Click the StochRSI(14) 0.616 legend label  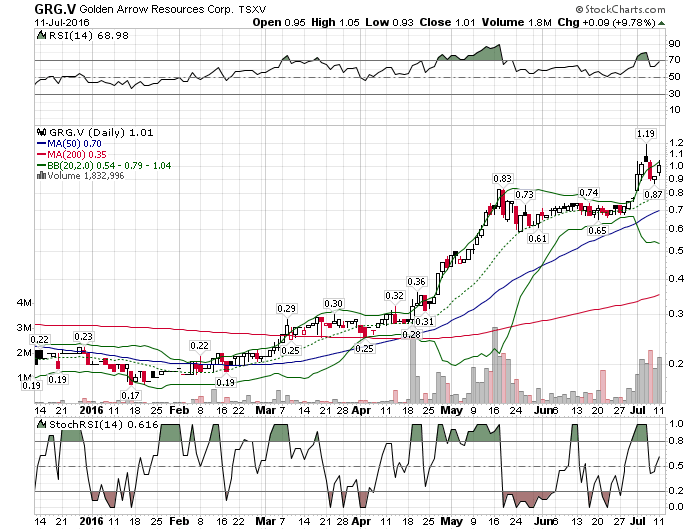[x=104, y=425]
